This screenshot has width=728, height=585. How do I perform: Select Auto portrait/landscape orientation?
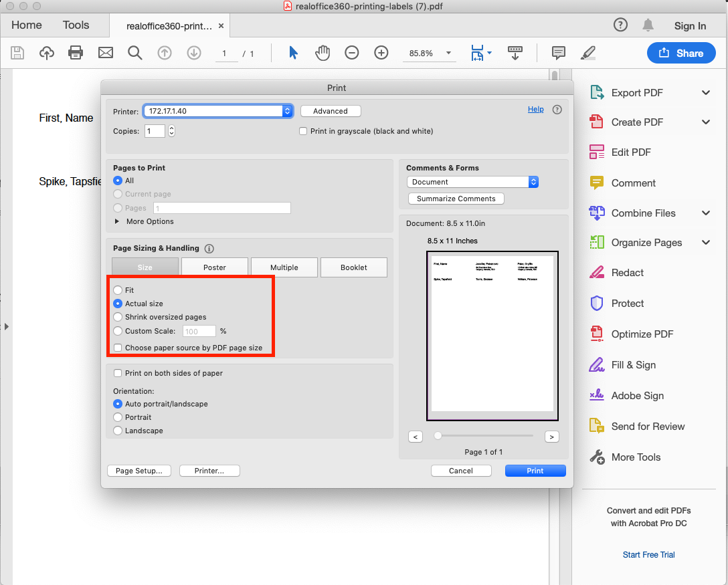[x=118, y=404]
